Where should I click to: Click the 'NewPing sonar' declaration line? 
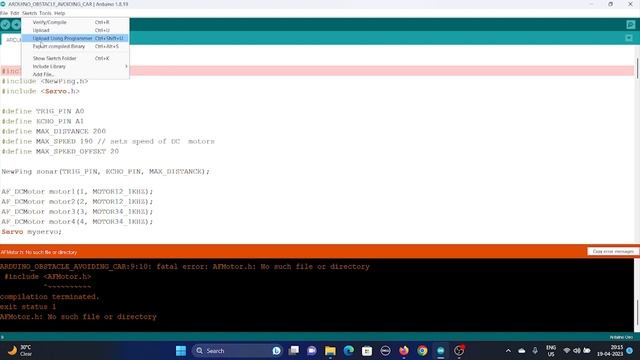coord(105,171)
